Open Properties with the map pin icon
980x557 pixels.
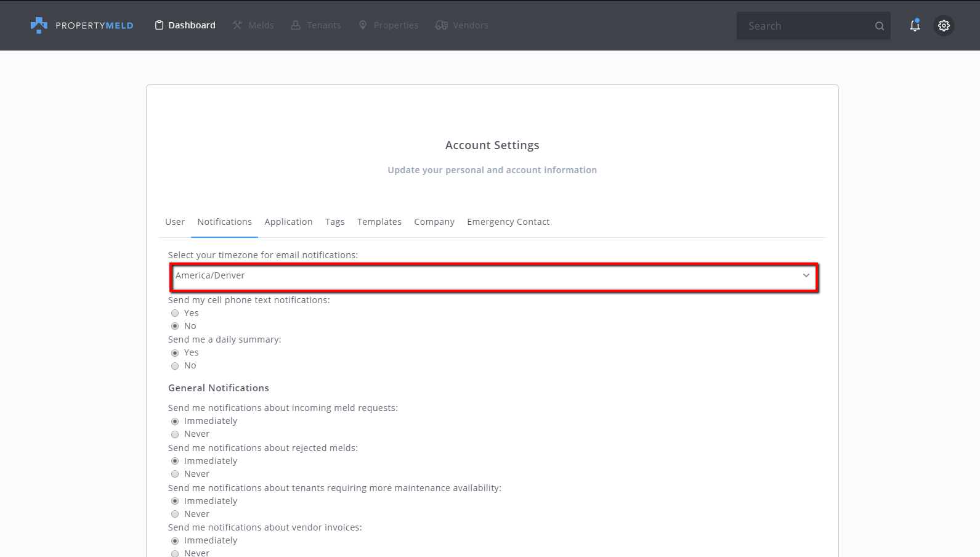[x=363, y=25]
